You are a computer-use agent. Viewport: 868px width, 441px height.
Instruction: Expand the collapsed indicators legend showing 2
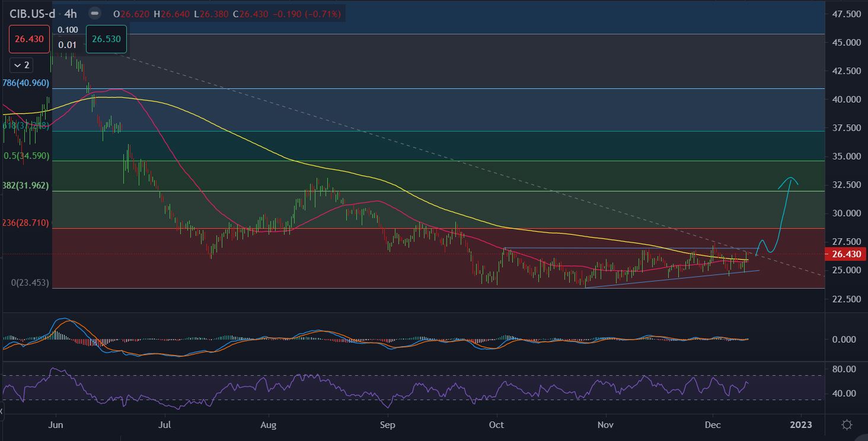pos(21,65)
